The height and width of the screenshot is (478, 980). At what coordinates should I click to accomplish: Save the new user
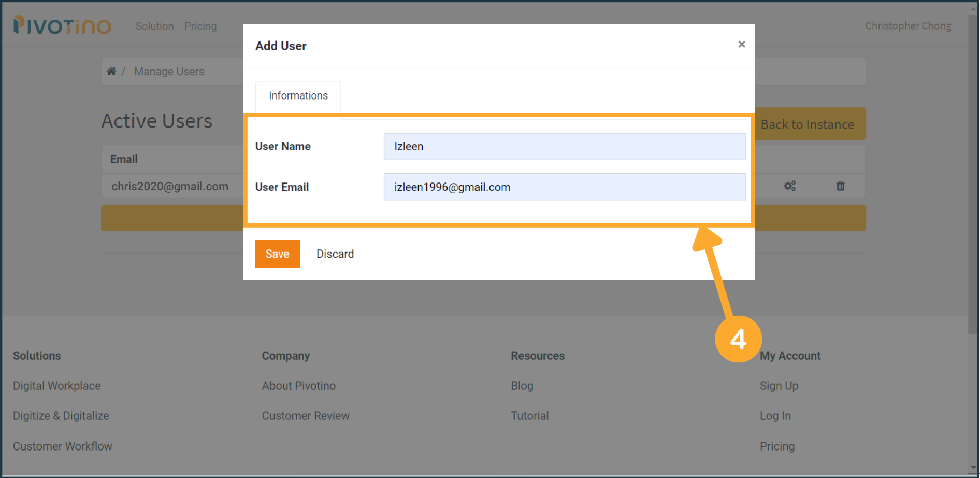click(277, 254)
